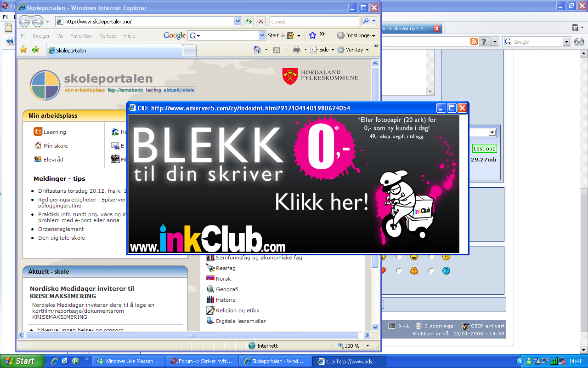Go back in Internet Explorer
Image resolution: width=588 pixels, height=368 pixels.
24,21
